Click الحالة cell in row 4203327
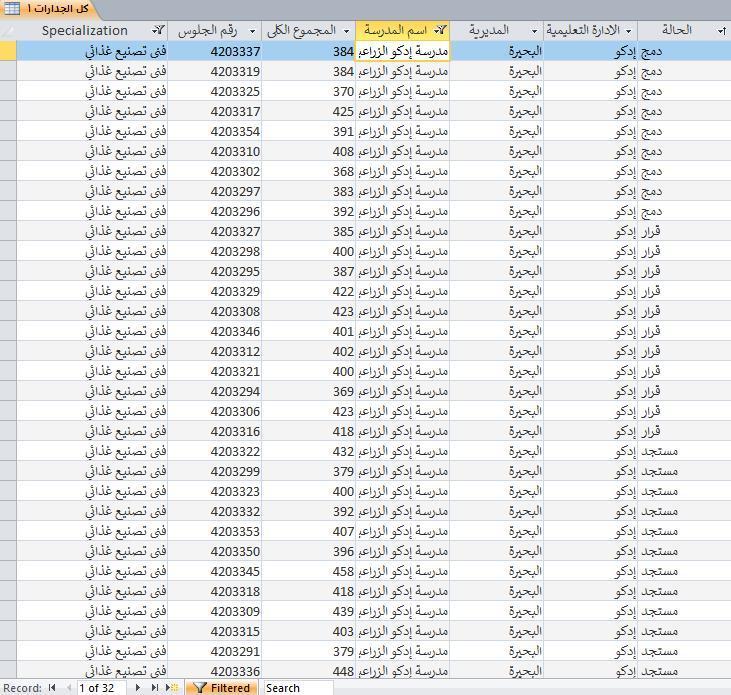Viewport: 731px width, 695px height. pos(684,232)
